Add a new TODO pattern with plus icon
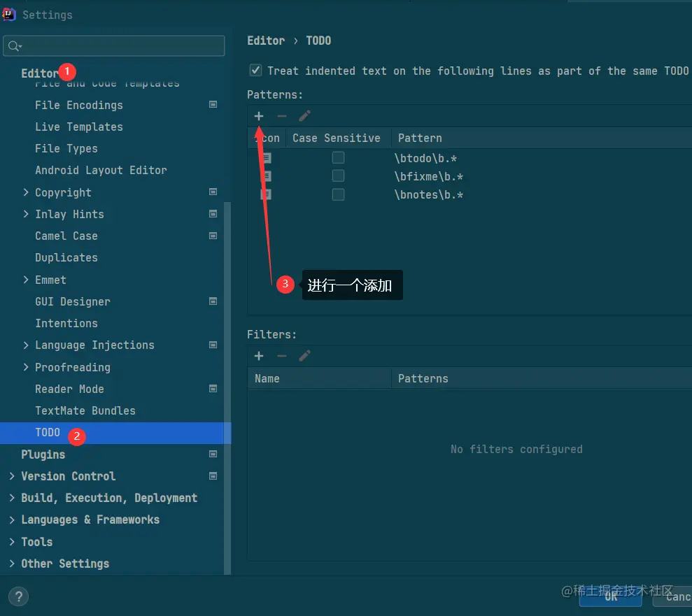This screenshot has width=692, height=616. pyautogui.click(x=259, y=116)
